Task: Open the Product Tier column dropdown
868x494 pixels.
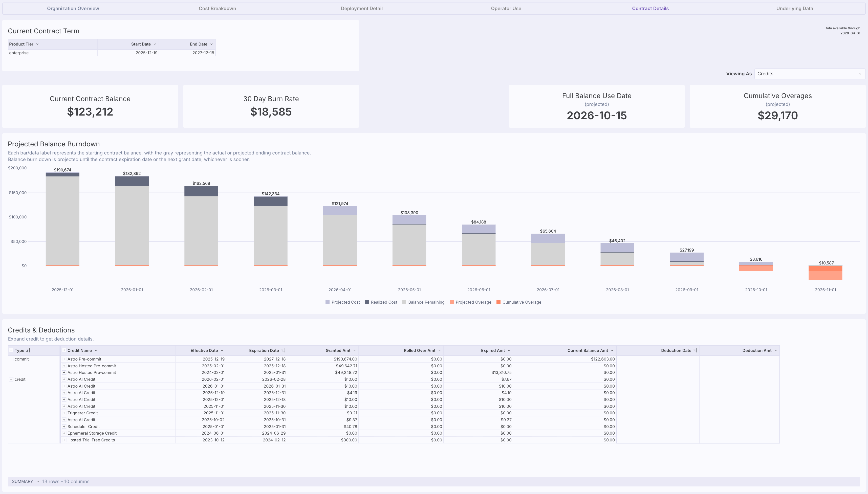Action: (x=37, y=44)
